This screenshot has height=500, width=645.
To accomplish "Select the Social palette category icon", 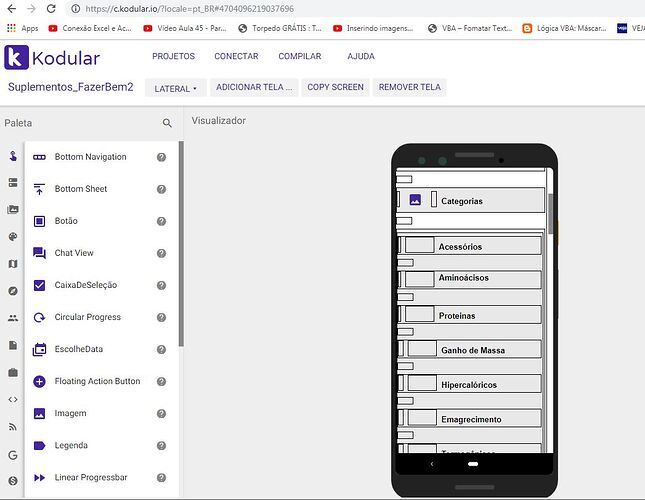I will click(x=13, y=318).
